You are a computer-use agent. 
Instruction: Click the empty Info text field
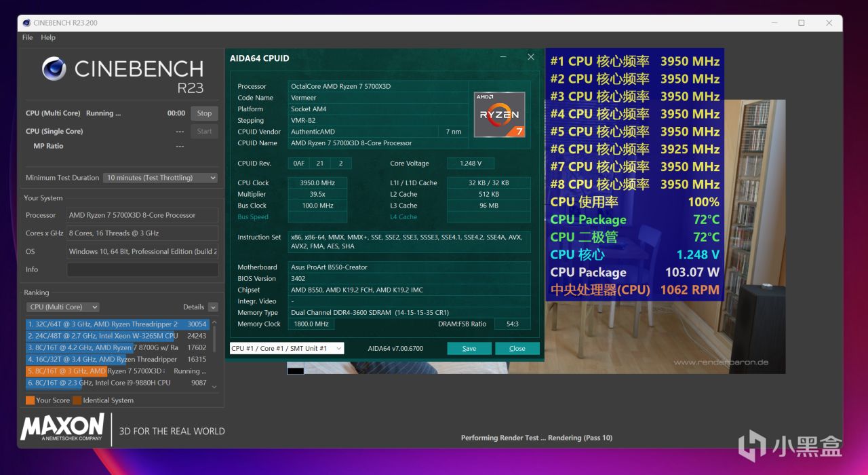(142, 269)
